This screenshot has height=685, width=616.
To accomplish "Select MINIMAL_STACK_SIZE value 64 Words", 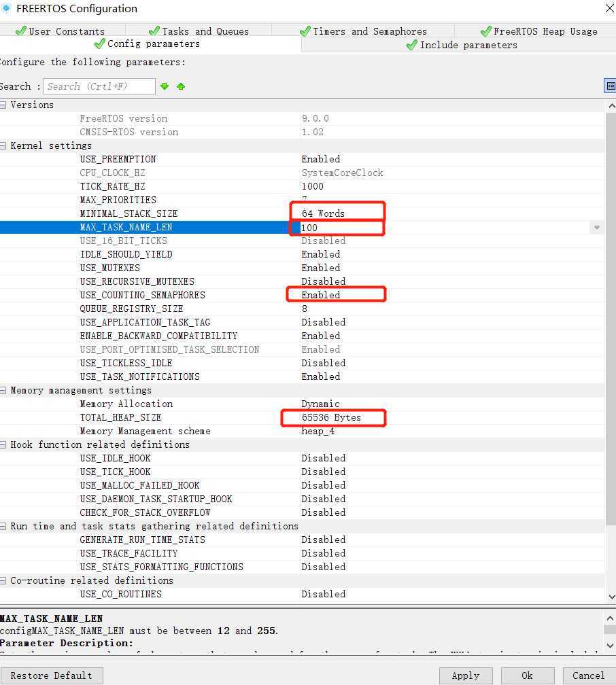I will 323,213.
